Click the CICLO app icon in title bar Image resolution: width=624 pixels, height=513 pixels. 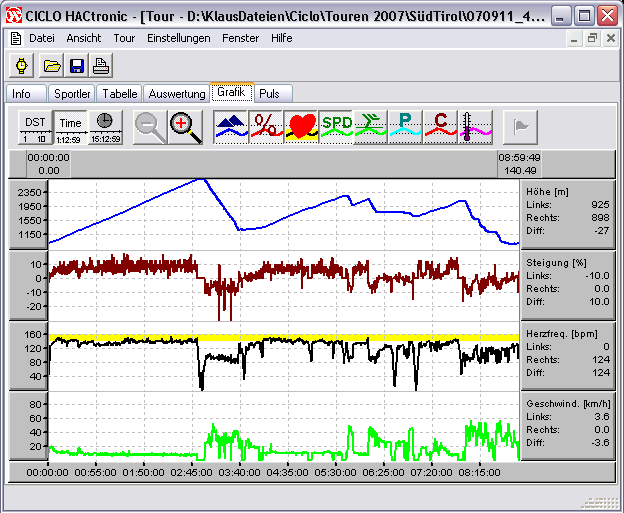[x=14, y=16]
